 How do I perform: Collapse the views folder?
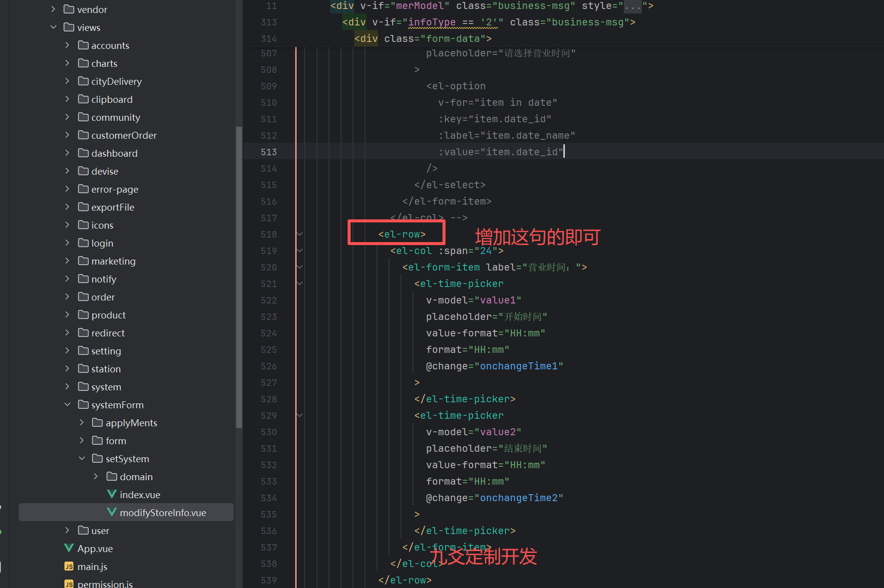53,27
